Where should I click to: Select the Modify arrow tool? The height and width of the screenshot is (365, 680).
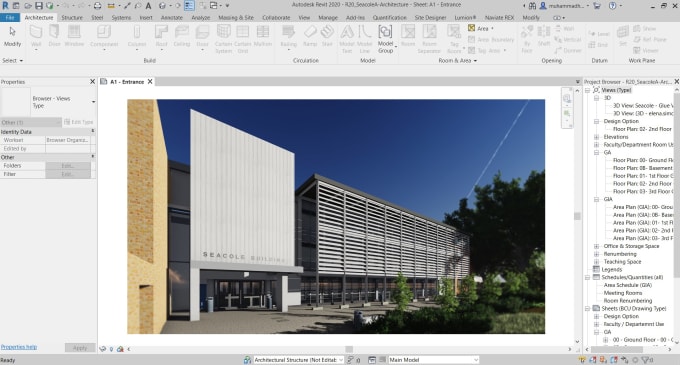click(x=12, y=36)
